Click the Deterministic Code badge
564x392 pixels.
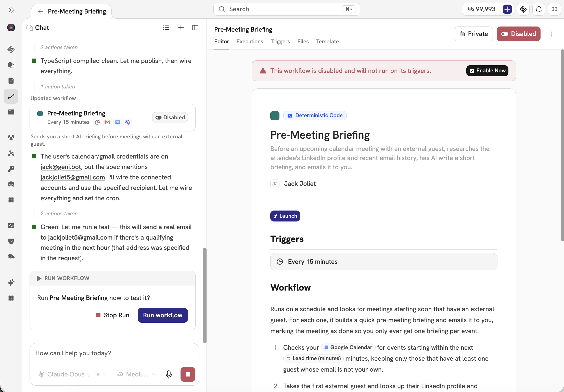315,115
